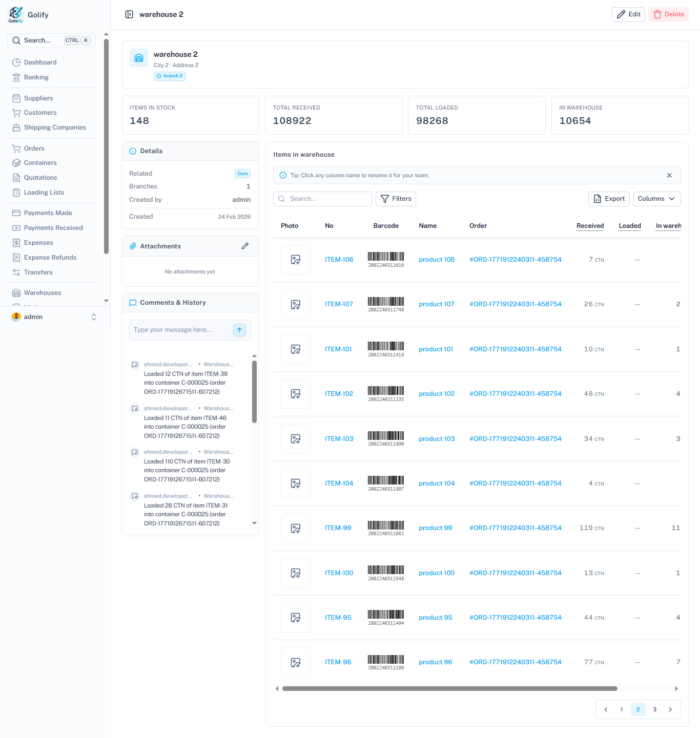Open Dashboard from the sidebar
Screen dimensions: 700x738
pyautogui.click(x=40, y=62)
